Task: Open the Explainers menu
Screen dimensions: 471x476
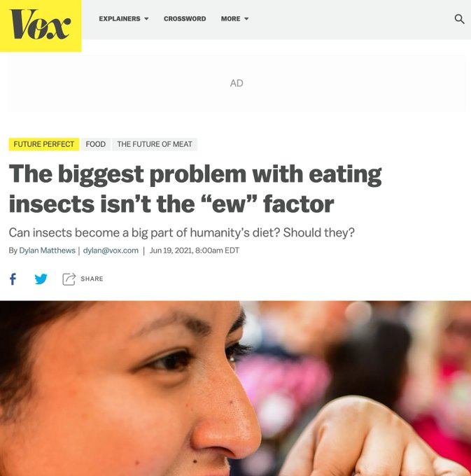Action: coord(120,19)
